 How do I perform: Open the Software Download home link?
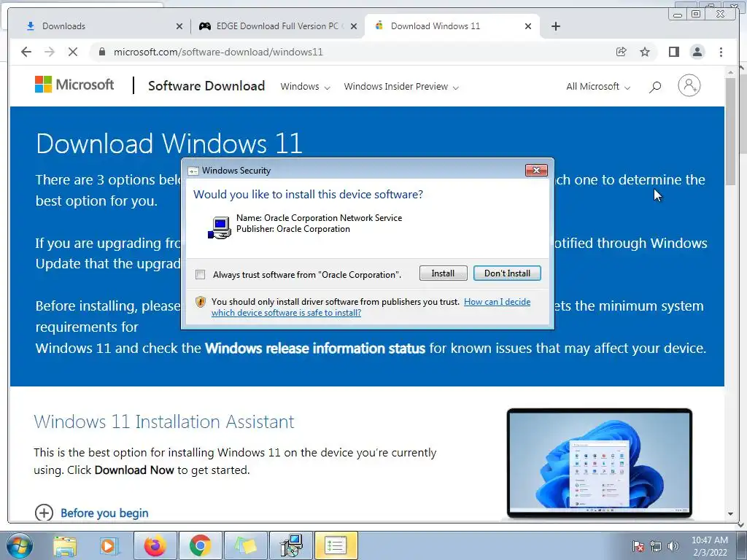206,86
